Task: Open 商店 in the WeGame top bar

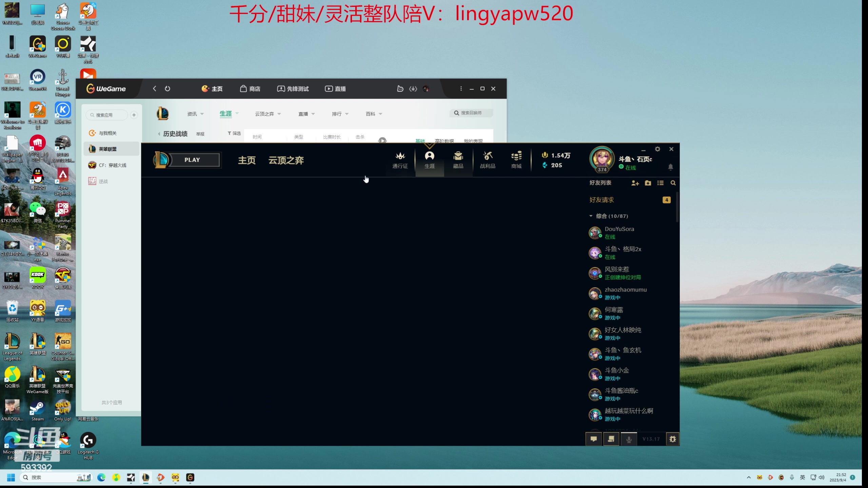Action: click(x=250, y=88)
